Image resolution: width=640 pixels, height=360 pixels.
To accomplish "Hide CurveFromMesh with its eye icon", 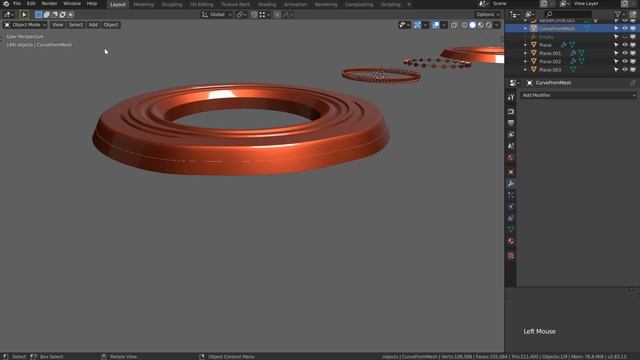I will [x=624, y=29].
